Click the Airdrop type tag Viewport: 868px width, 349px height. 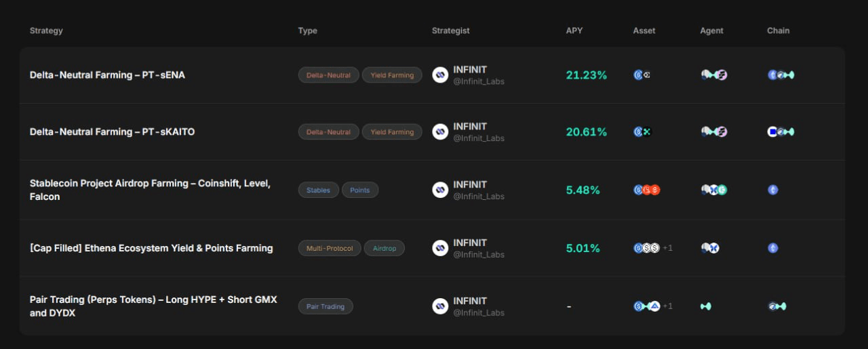click(384, 248)
